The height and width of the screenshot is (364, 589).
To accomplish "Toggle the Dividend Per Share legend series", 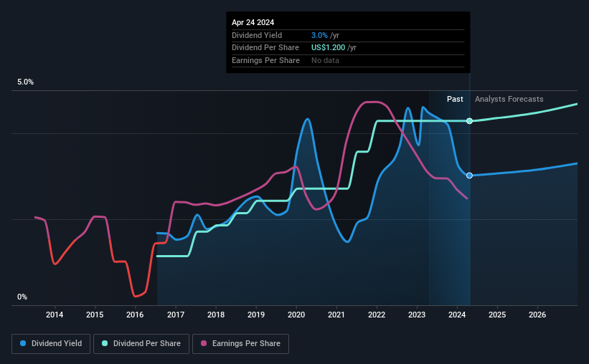I will (x=141, y=344).
